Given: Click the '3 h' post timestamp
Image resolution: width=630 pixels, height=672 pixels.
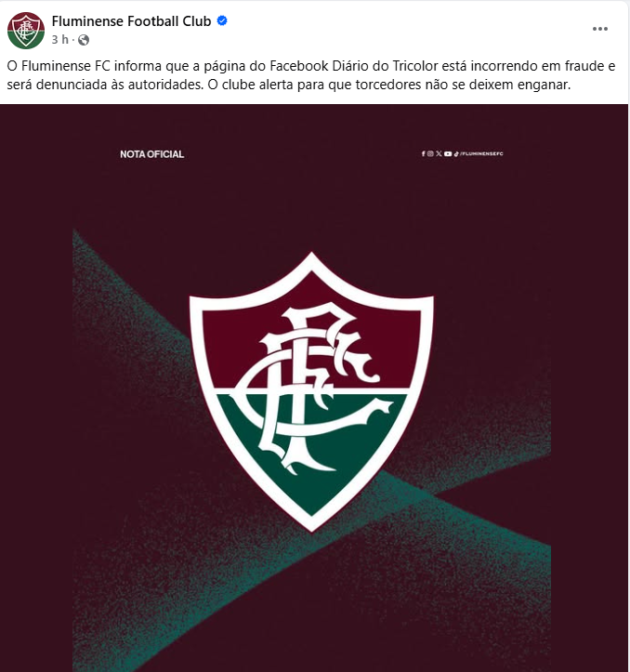Looking at the screenshot, I should (60, 40).
